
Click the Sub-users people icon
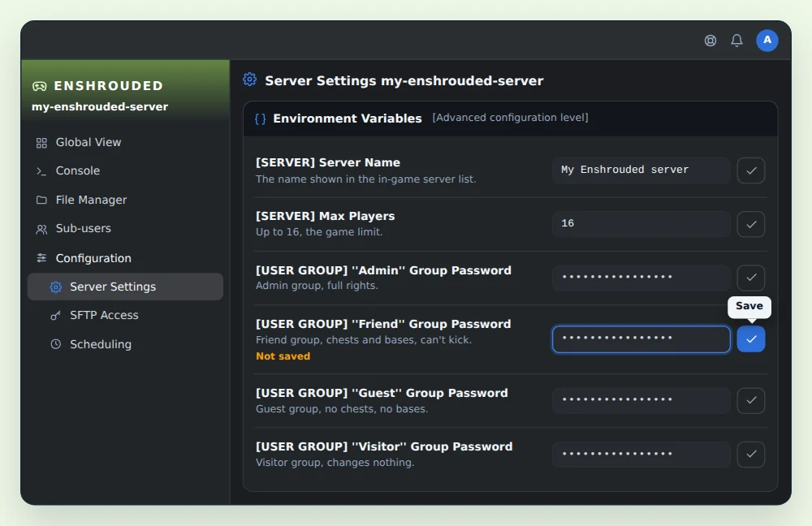pos(41,229)
